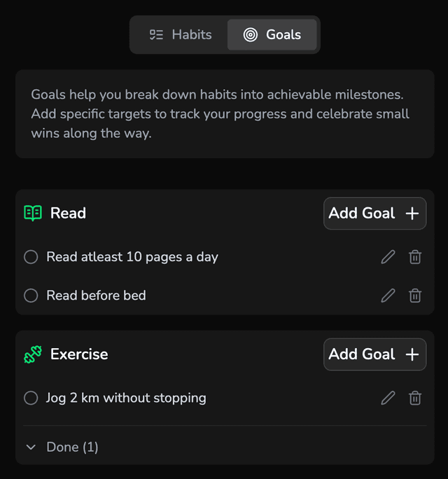Viewport: 448px width, 479px height.
Task: Delete the "Read atleast 10 pages" goal
Action: tap(415, 257)
